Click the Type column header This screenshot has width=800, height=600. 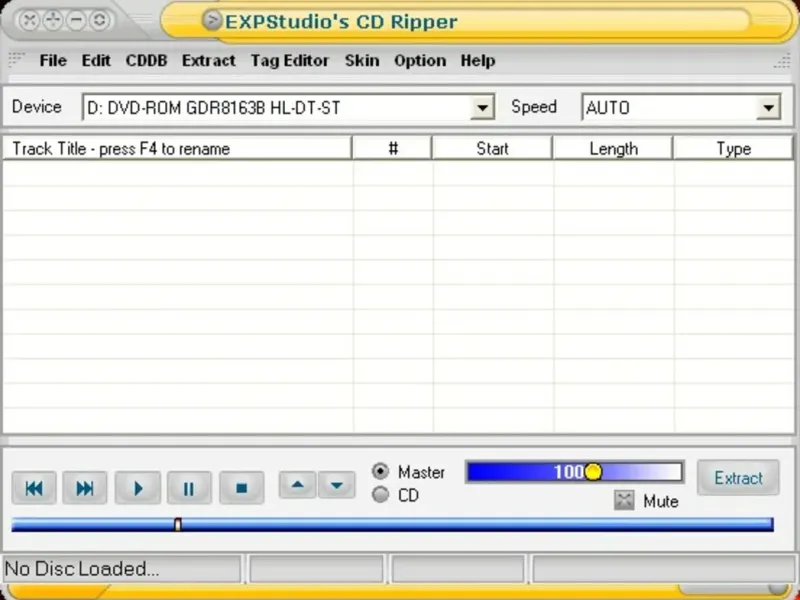coord(734,148)
